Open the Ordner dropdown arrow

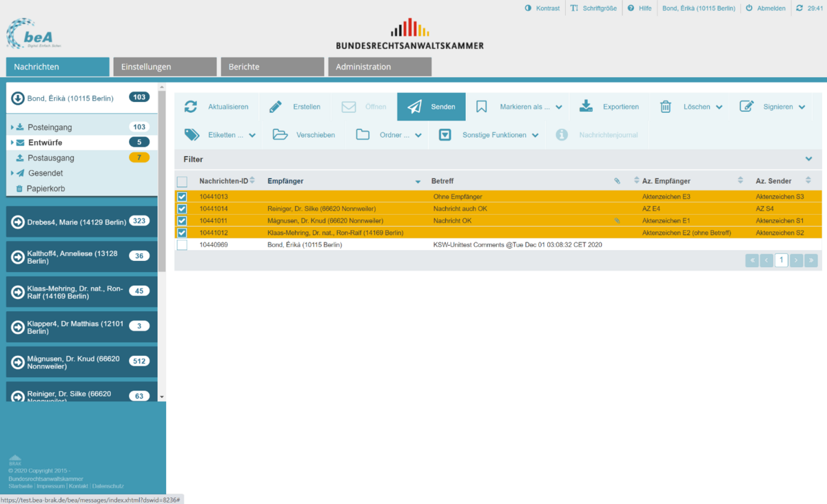click(x=418, y=136)
